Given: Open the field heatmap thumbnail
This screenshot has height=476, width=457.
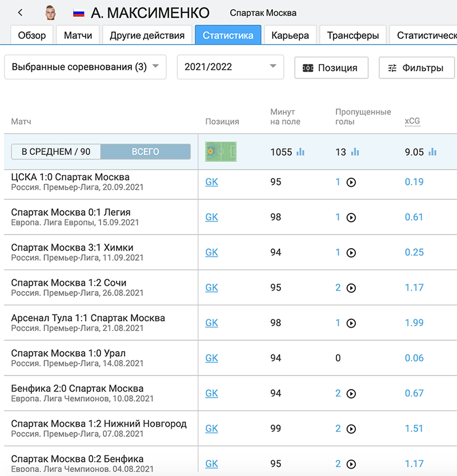Looking at the screenshot, I should point(221,151).
